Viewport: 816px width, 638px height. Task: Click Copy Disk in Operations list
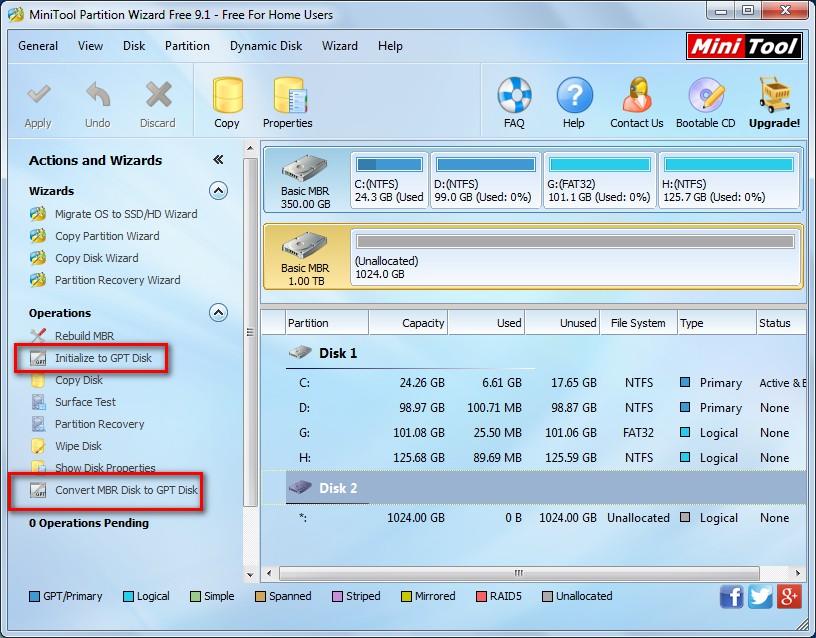point(79,380)
